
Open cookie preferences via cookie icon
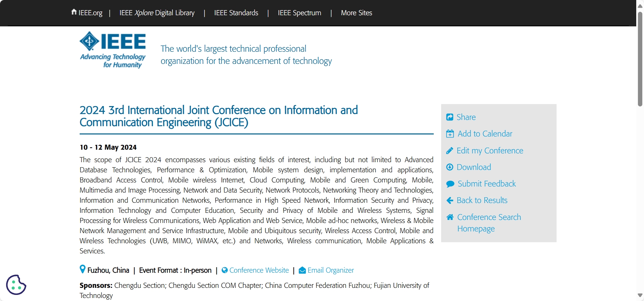click(x=16, y=285)
